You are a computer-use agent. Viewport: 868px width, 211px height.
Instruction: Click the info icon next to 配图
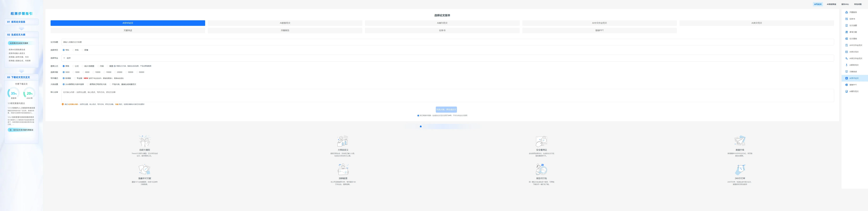(x=115, y=66)
